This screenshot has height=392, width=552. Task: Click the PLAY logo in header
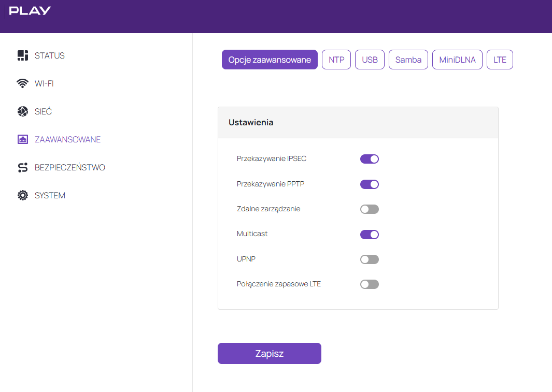point(30,10)
